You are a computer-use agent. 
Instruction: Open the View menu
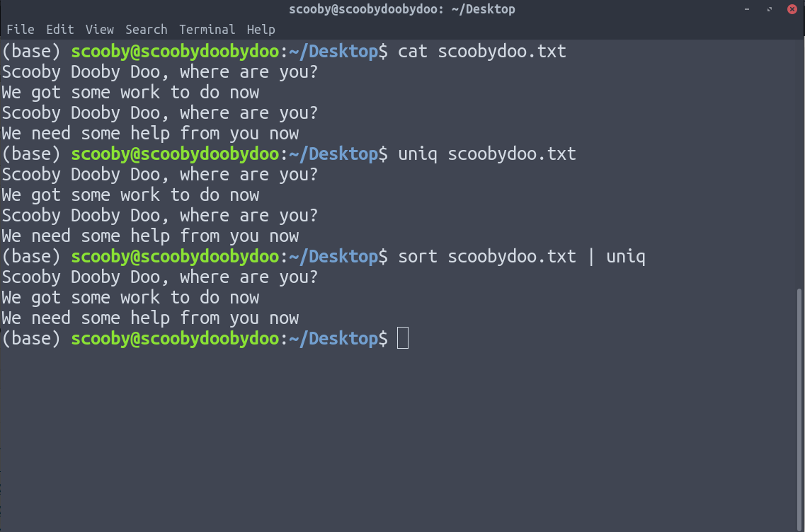tap(100, 30)
